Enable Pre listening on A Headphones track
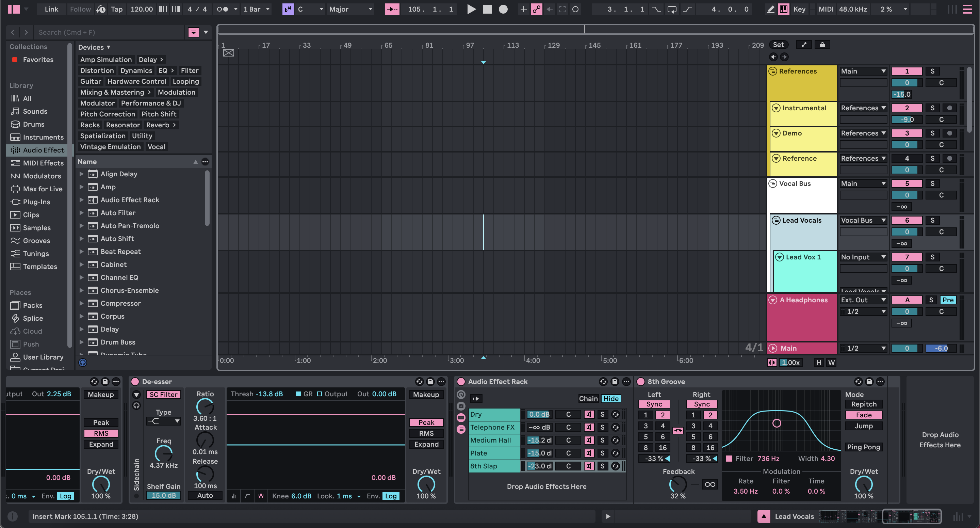The height and width of the screenshot is (528, 980). point(948,300)
